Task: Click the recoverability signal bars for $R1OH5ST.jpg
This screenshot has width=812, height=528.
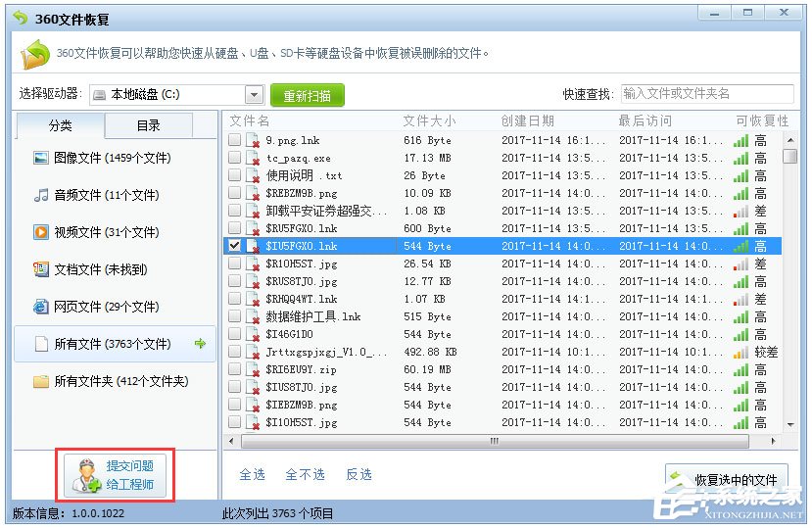Action: pyautogui.click(x=741, y=264)
